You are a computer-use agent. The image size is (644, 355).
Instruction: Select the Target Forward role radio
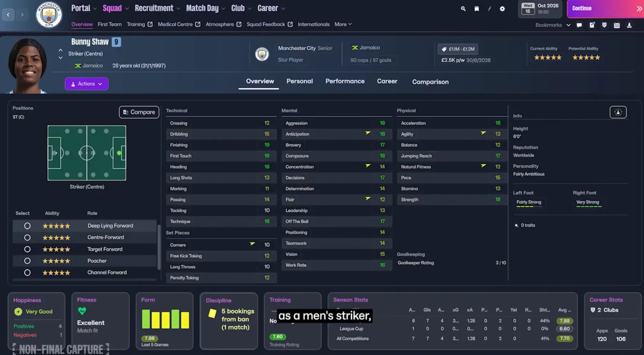[27, 249]
